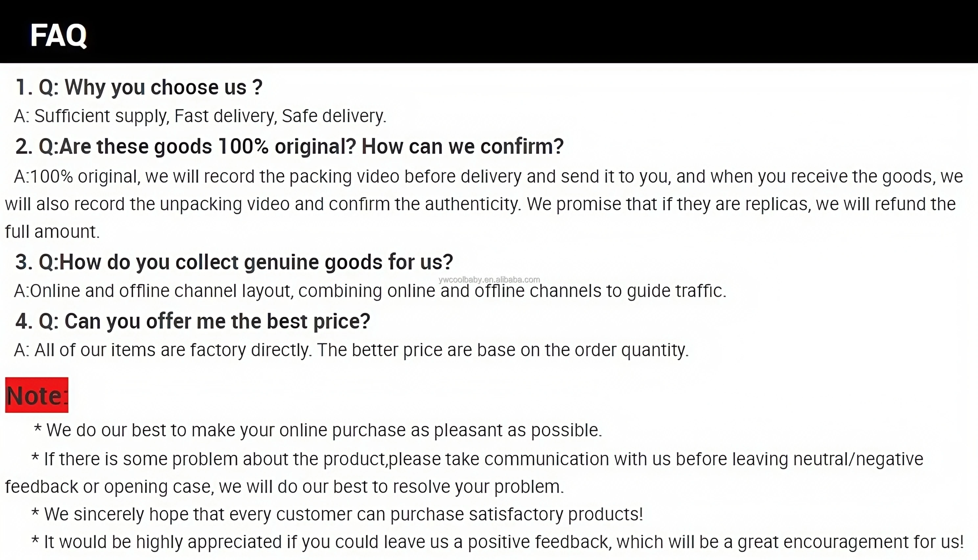Open the ywcoolbaby.en.alibaba.com watermark link
The image size is (978, 560).
[489, 280]
